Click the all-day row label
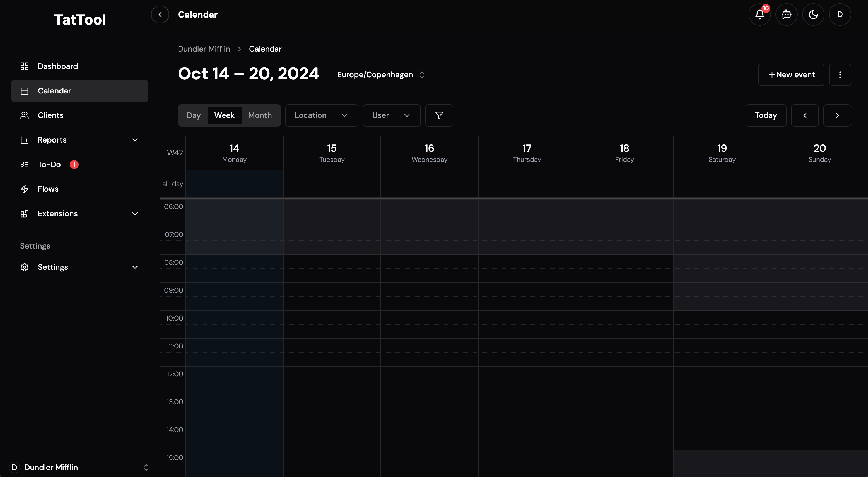 [173, 184]
